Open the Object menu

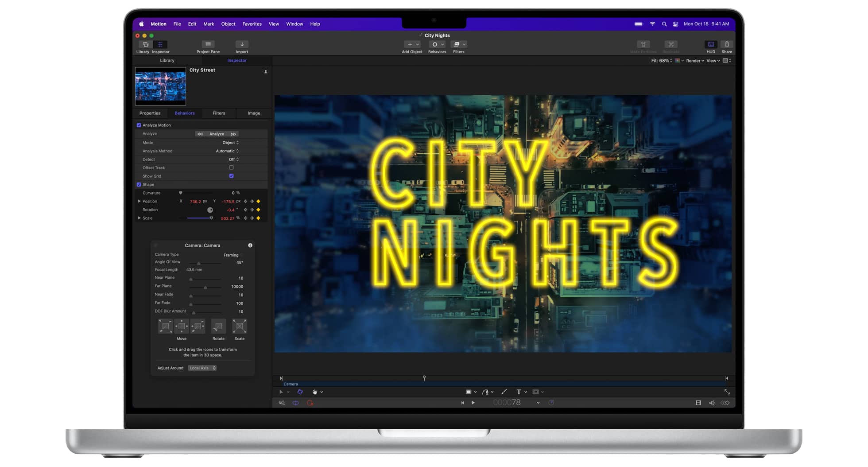point(228,24)
